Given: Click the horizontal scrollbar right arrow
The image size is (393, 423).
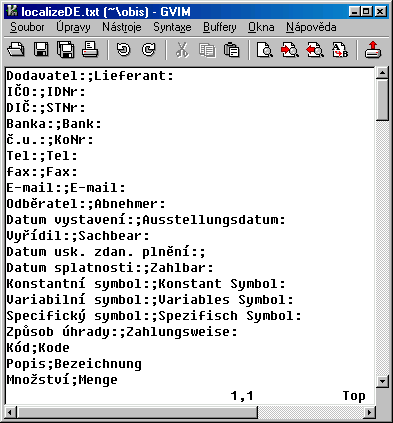Looking at the screenshot, I should (x=369, y=413).
